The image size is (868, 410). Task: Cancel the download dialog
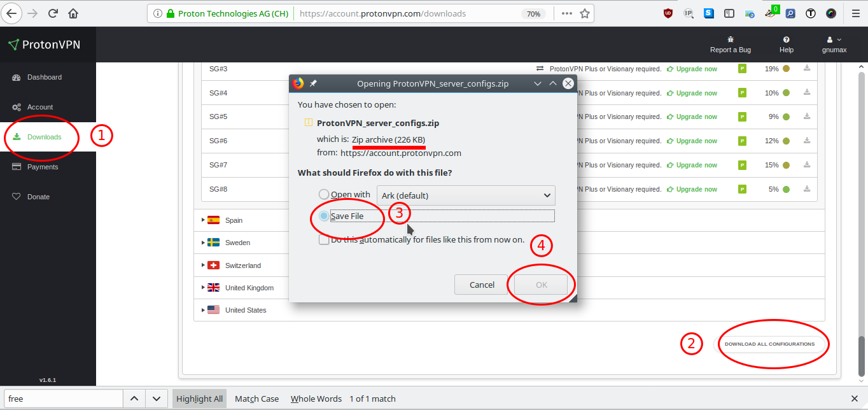coord(482,285)
